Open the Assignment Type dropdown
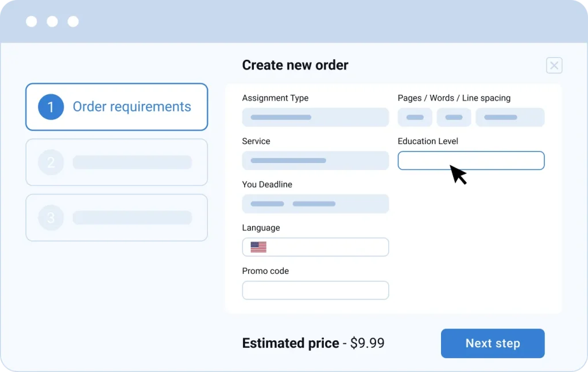The image size is (588, 372). 315,117
